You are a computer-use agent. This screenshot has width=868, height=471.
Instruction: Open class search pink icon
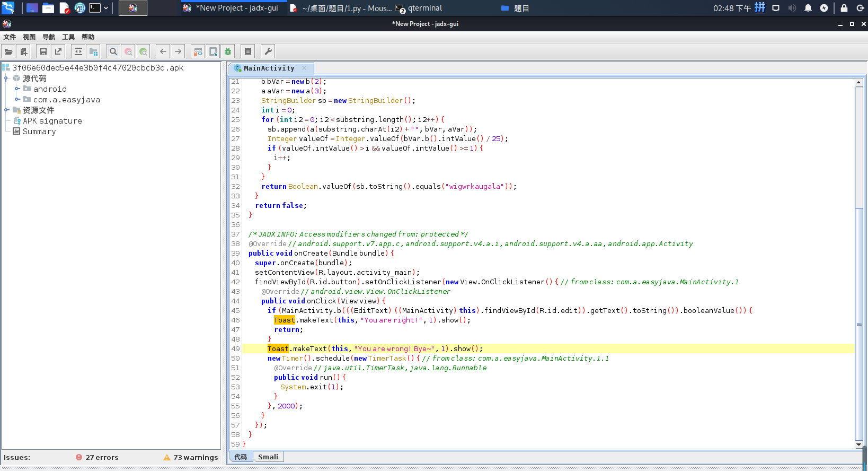coord(128,51)
